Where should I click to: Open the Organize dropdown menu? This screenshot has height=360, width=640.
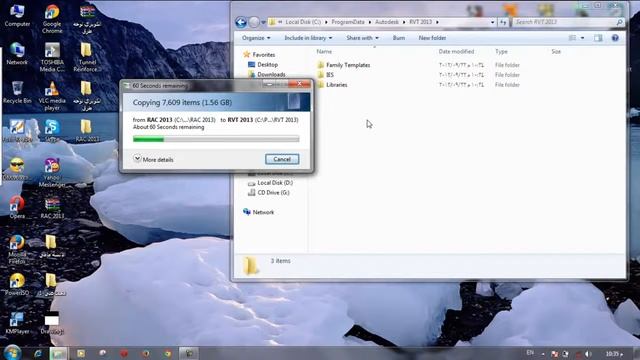coord(256,38)
